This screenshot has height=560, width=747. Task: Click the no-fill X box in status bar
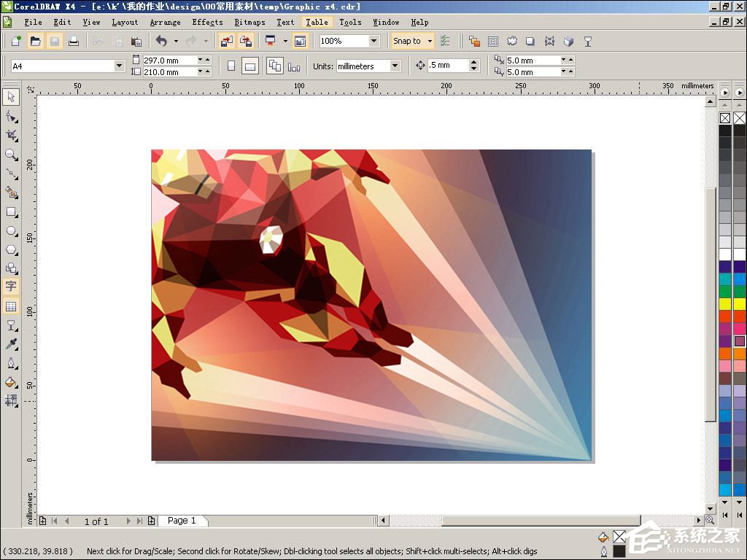point(619,537)
